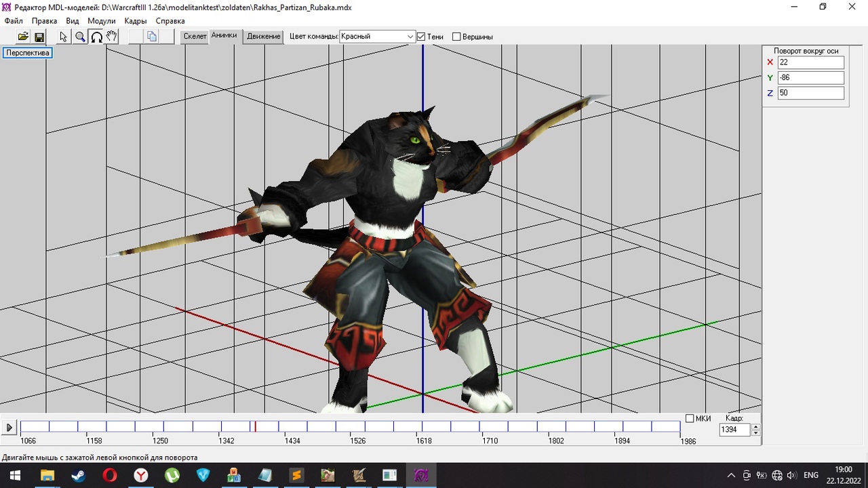The height and width of the screenshot is (488, 868).
Task: Open the taskbar clock and date
Action: 844,475
